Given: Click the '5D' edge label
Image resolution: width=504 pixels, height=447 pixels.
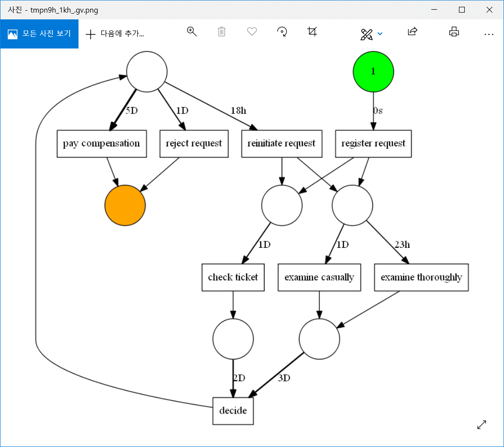Looking at the screenshot, I should pos(131,111).
